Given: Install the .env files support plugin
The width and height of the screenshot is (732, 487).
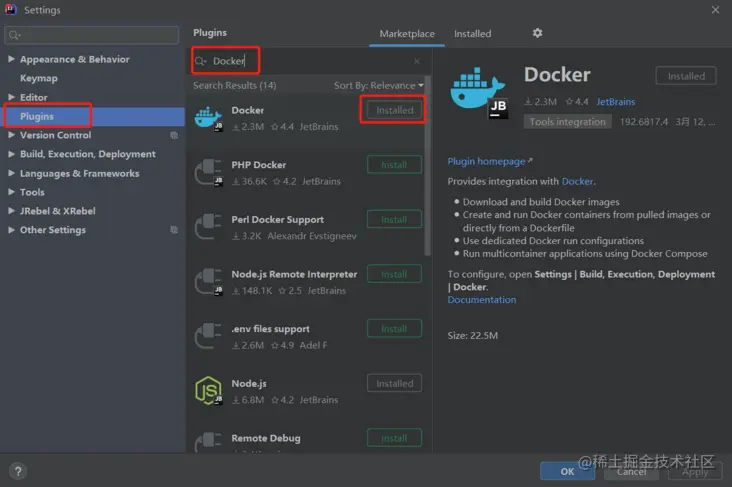Looking at the screenshot, I should [x=394, y=329].
